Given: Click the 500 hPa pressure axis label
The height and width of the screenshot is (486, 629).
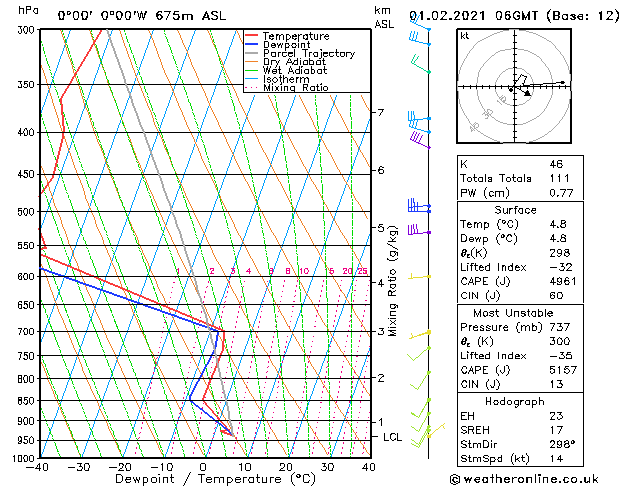Looking at the screenshot, I should point(28,212).
